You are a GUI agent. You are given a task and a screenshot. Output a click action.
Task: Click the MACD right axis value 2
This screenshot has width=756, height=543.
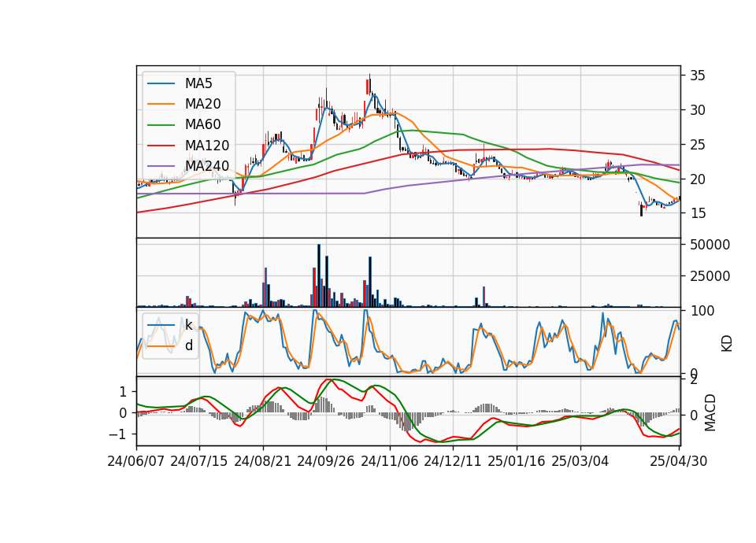tap(693, 380)
